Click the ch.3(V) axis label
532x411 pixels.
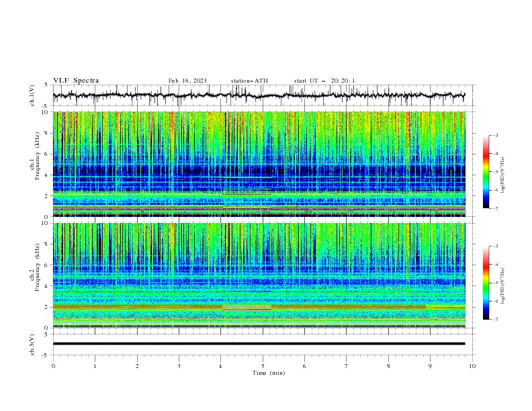(32, 345)
